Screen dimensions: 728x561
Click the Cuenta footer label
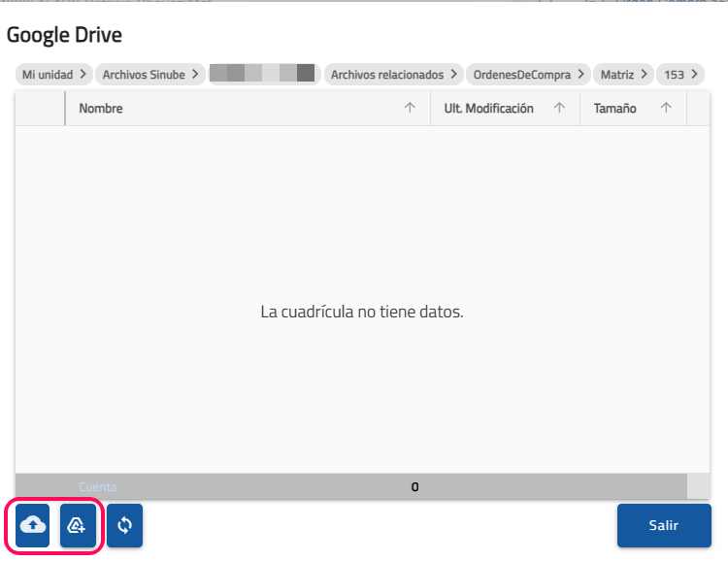tap(98, 486)
